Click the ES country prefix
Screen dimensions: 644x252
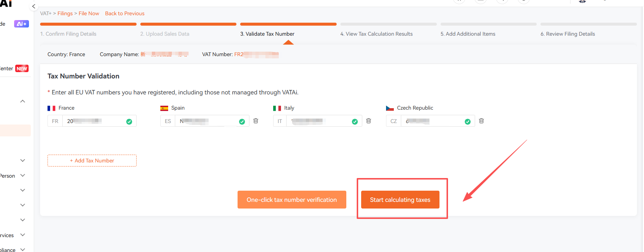click(168, 121)
